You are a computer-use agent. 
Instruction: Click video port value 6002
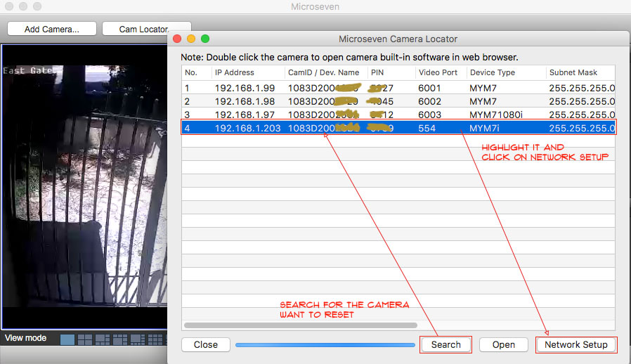pos(429,101)
